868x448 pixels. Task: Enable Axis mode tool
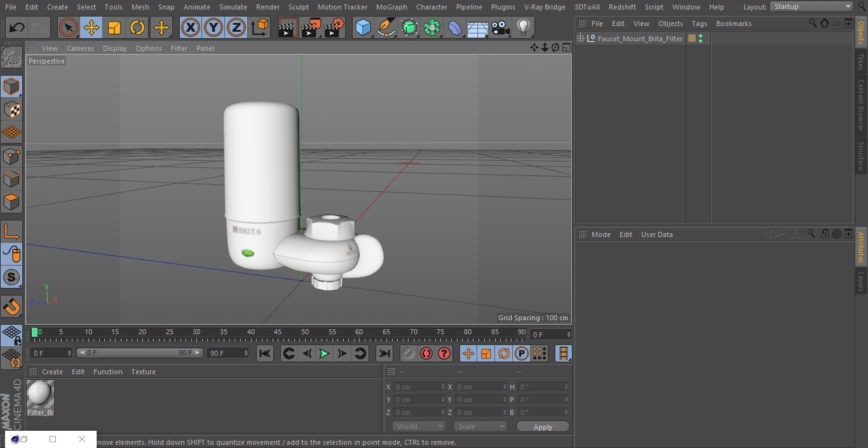11,231
